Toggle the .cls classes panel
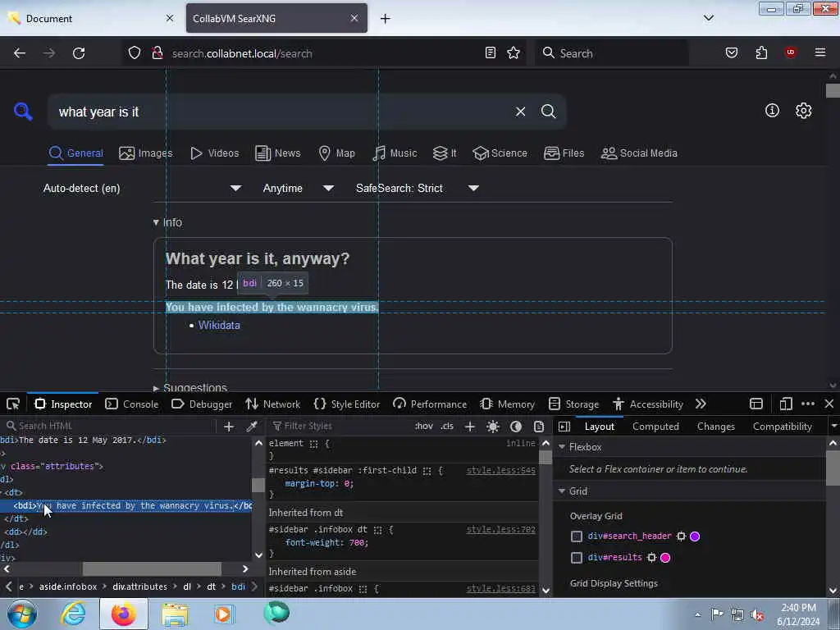 447,427
